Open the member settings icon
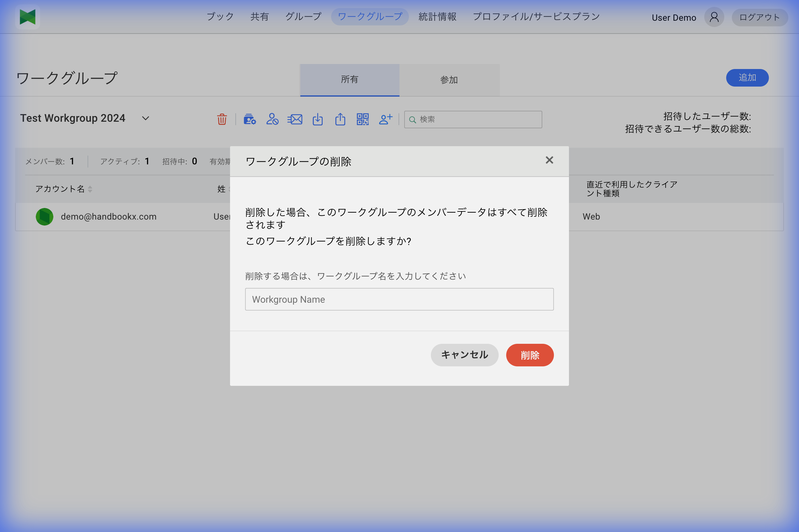Screen dimensions: 799x532 249,120
